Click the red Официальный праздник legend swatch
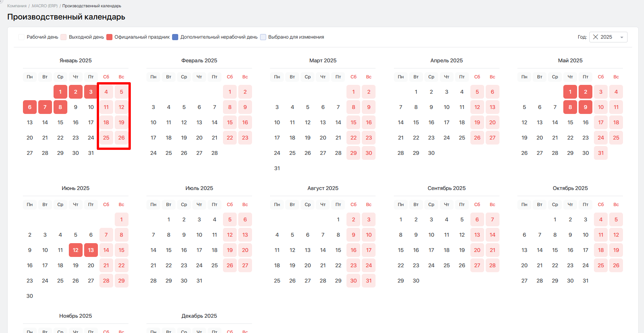Viewport: 644px width, 333px height. [109, 37]
